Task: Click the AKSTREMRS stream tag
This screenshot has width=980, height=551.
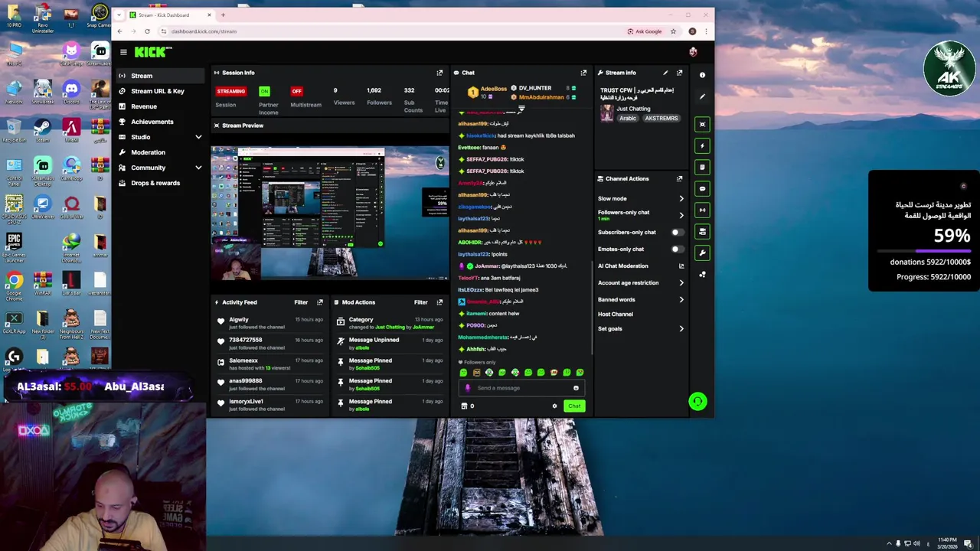Action: coord(661,119)
